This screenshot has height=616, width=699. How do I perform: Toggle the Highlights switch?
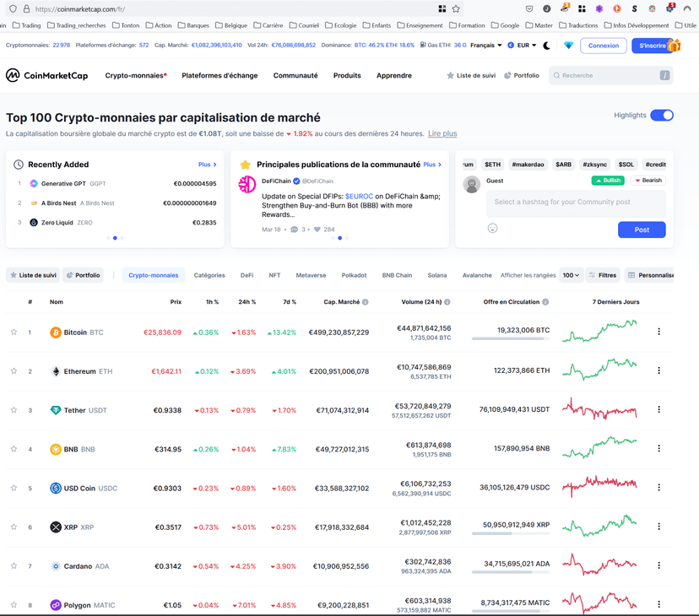[x=662, y=115]
